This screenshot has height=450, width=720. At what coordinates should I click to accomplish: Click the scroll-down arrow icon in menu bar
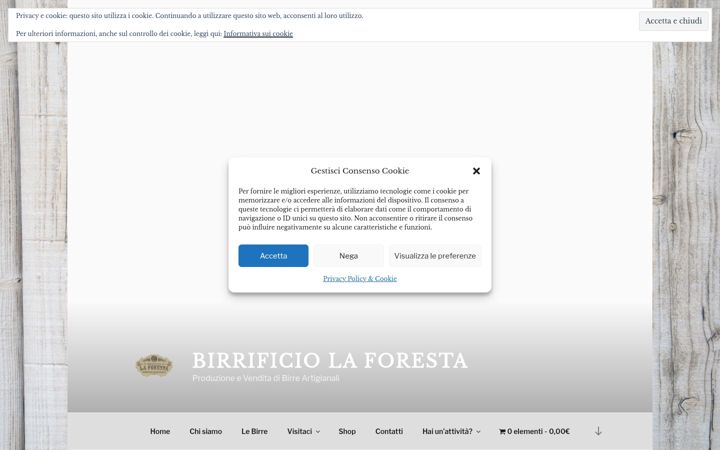598,431
